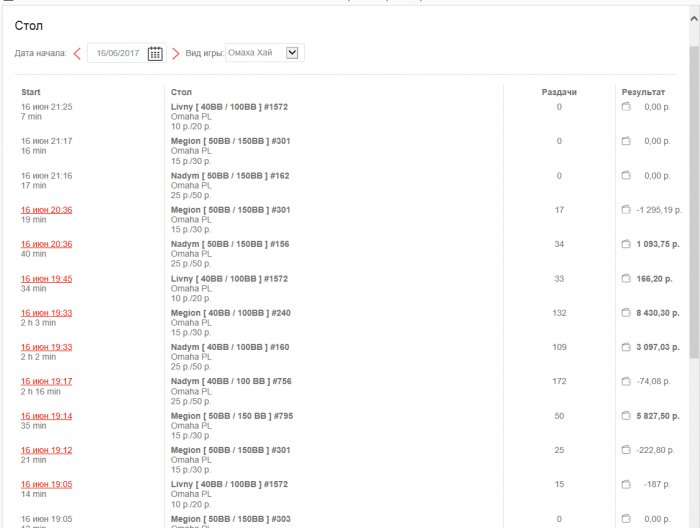Select table name Nadym [ 50BB / 150BB ] #162
700x528 pixels.
230,176
